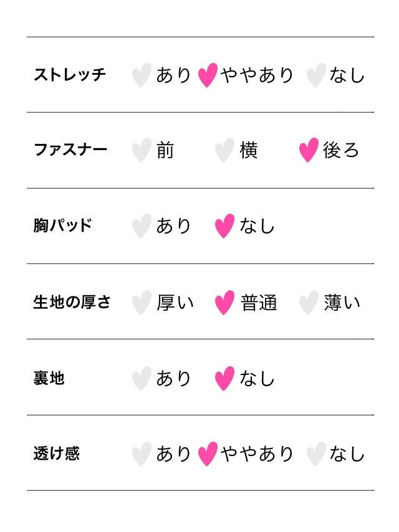The height and width of the screenshot is (532, 399).
Task: Toggle the pink heart for 裏地 なし
Action: point(224,378)
